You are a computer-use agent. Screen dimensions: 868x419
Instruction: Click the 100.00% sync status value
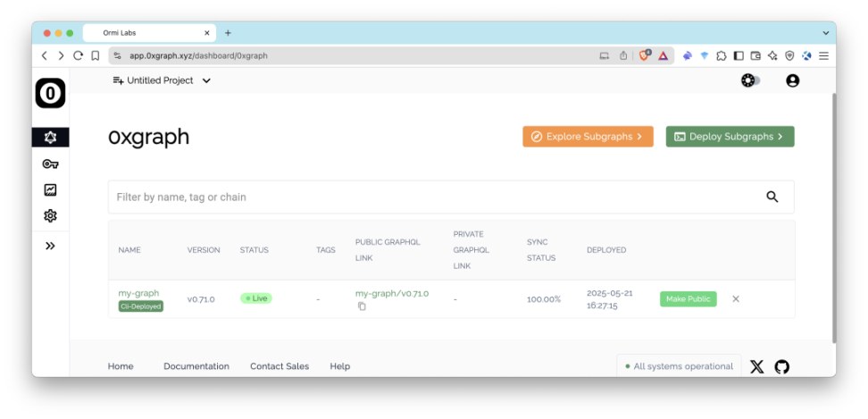[544, 299]
